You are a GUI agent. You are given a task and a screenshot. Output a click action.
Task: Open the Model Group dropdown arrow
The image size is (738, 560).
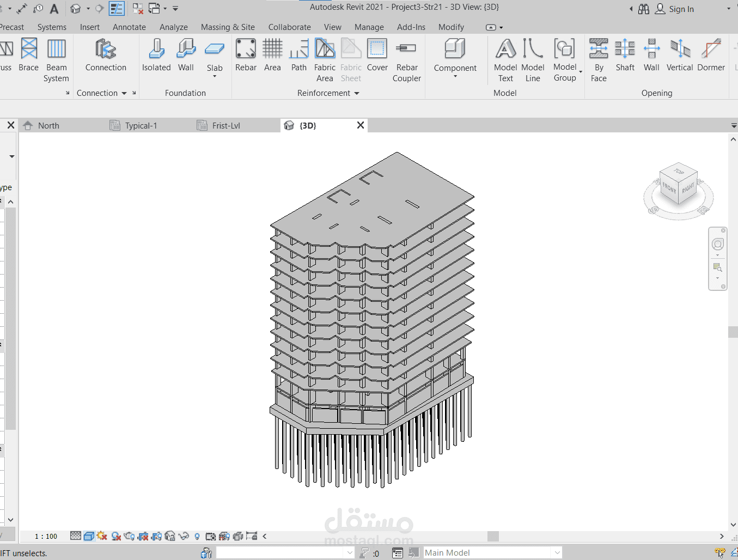point(581,72)
